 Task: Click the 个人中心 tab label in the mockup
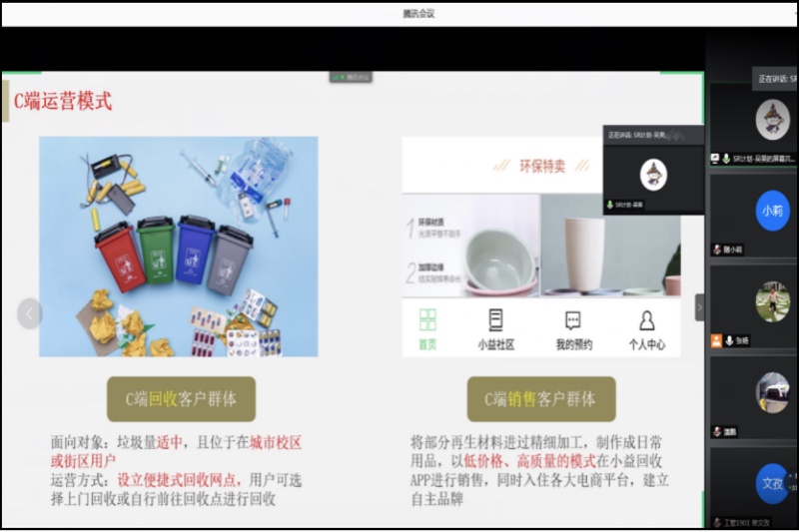pyautogui.click(x=647, y=345)
